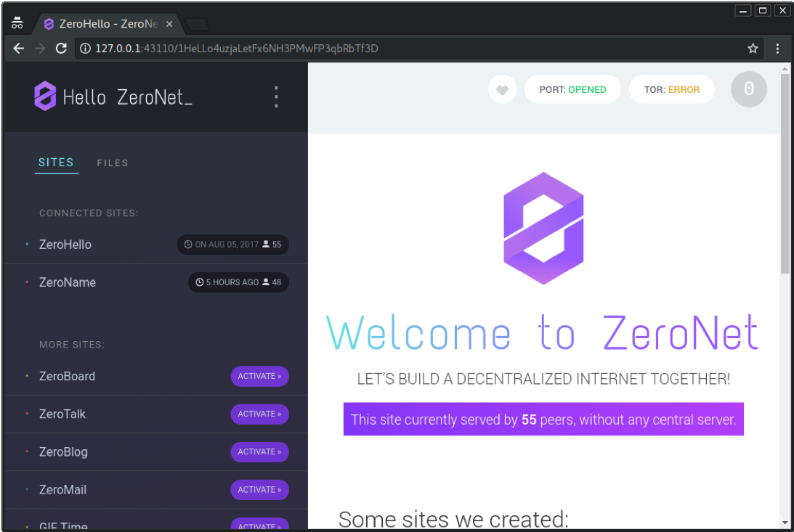Bookmark this page with the star icon
This screenshot has height=532, width=794.
(x=753, y=49)
